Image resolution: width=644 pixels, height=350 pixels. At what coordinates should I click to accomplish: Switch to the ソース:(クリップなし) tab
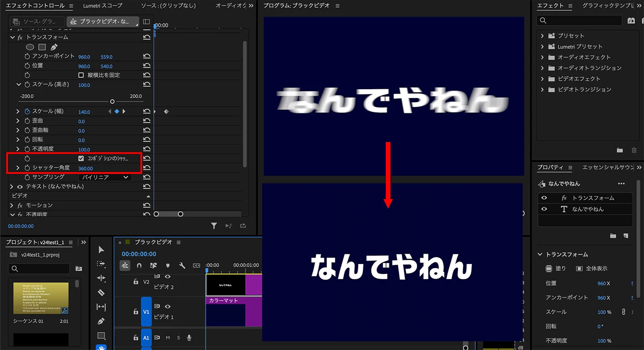(x=168, y=5)
